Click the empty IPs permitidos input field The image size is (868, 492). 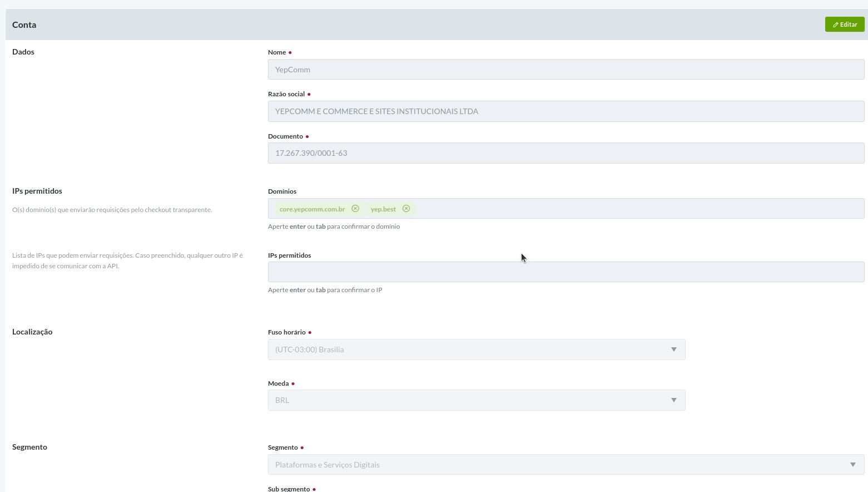[566, 272]
